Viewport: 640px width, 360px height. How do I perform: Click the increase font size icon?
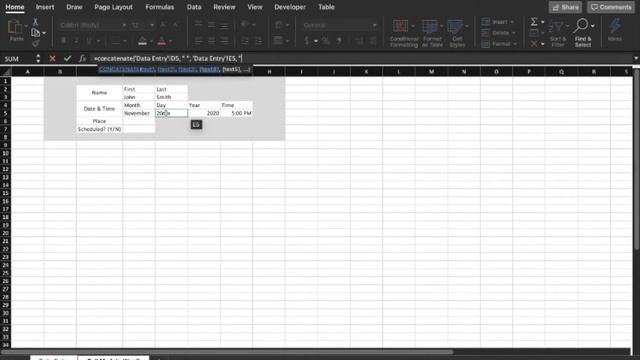click(x=163, y=25)
